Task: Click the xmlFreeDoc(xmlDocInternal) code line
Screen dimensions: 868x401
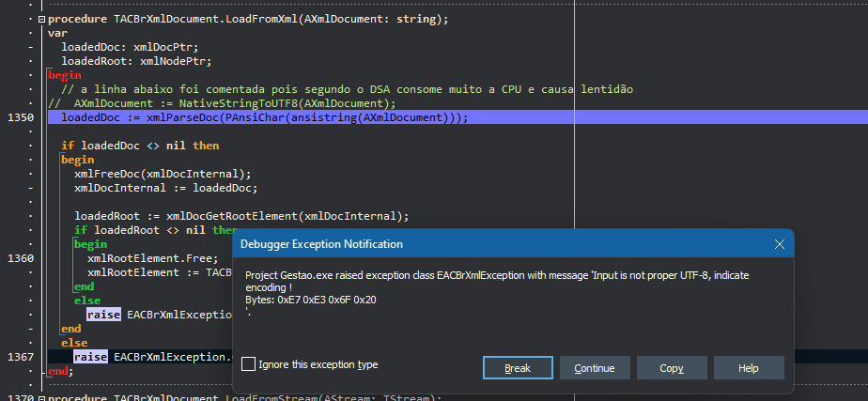Action: click(163, 174)
